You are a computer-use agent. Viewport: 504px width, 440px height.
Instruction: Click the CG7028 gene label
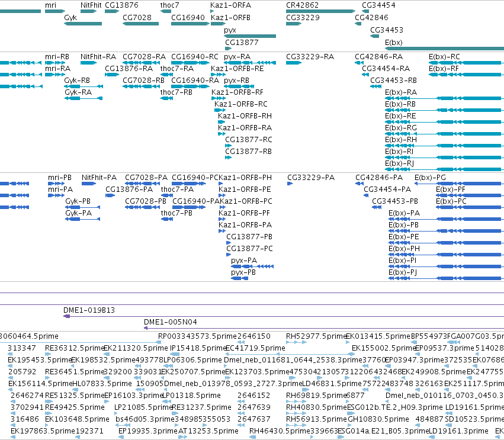(137, 18)
